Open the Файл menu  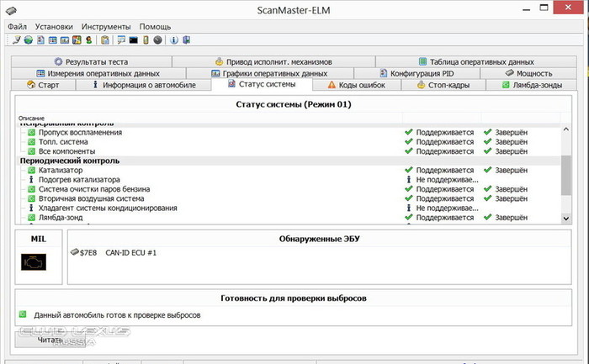(18, 26)
